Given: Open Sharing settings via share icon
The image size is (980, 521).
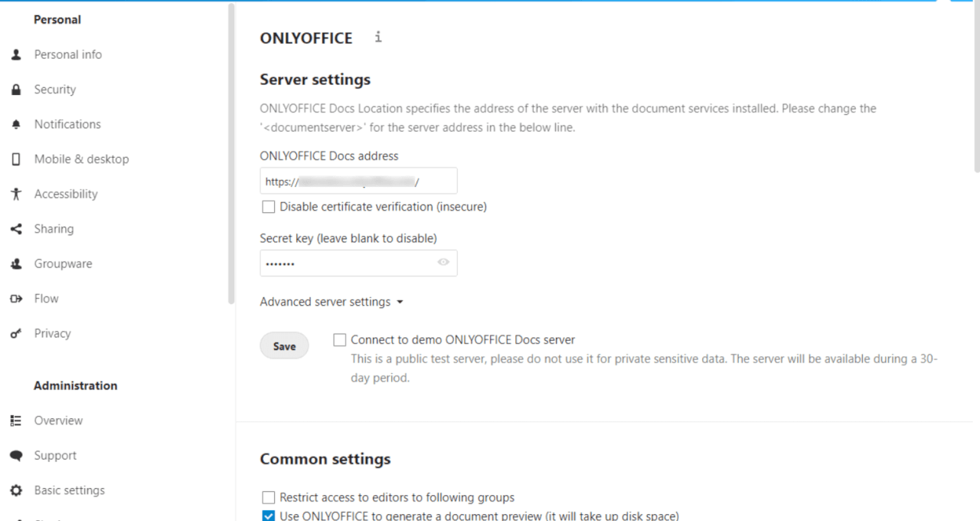Looking at the screenshot, I should point(16,228).
